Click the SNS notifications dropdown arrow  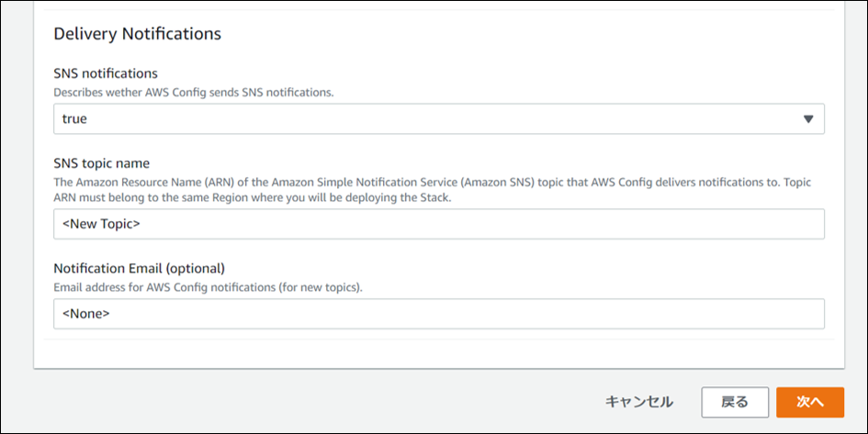808,119
